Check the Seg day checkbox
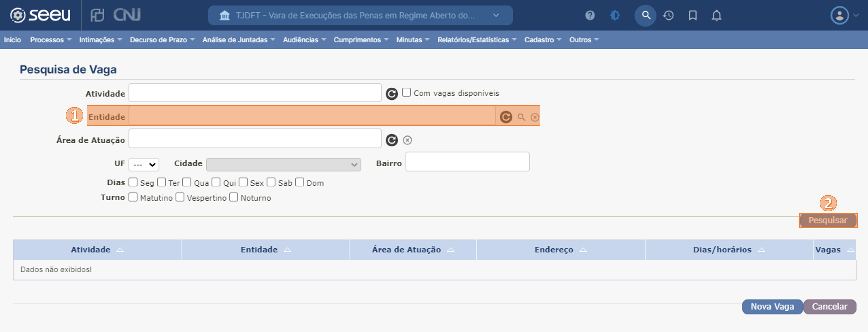868x332 pixels. (133, 182)
